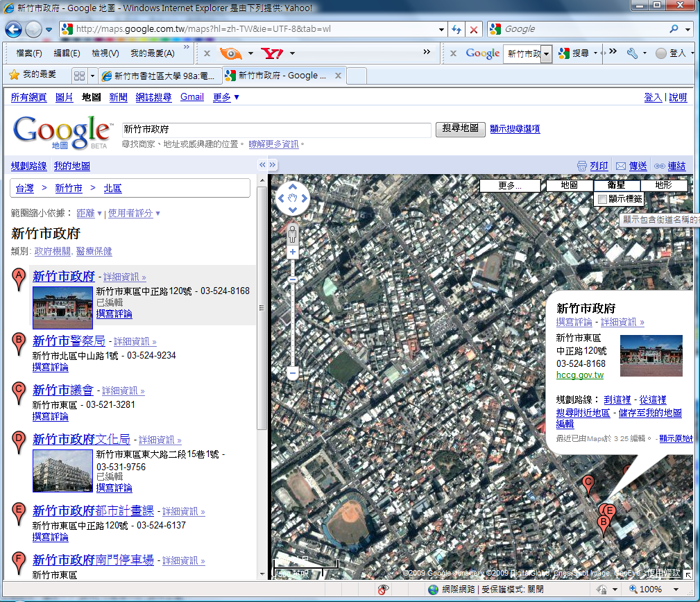The width and height of the screenshot is (700, 602).
Task: Pan the map down with the down arrow
Action: (292, 209)
